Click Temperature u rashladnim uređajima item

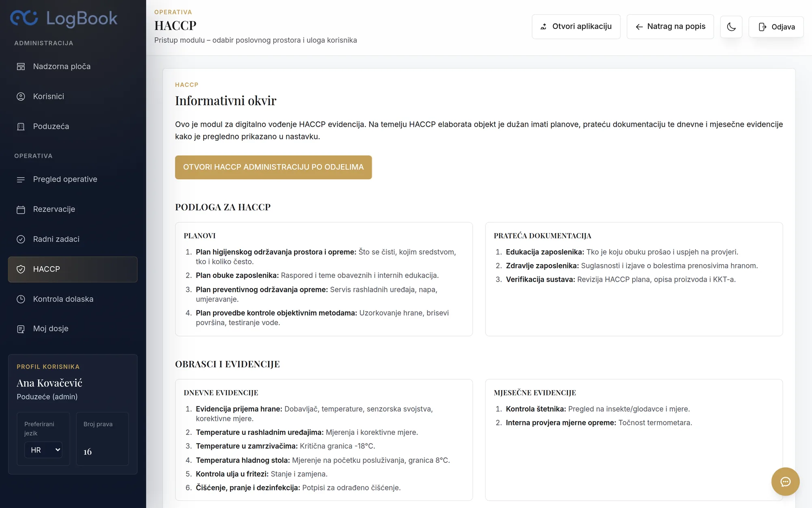click(307, 432)
